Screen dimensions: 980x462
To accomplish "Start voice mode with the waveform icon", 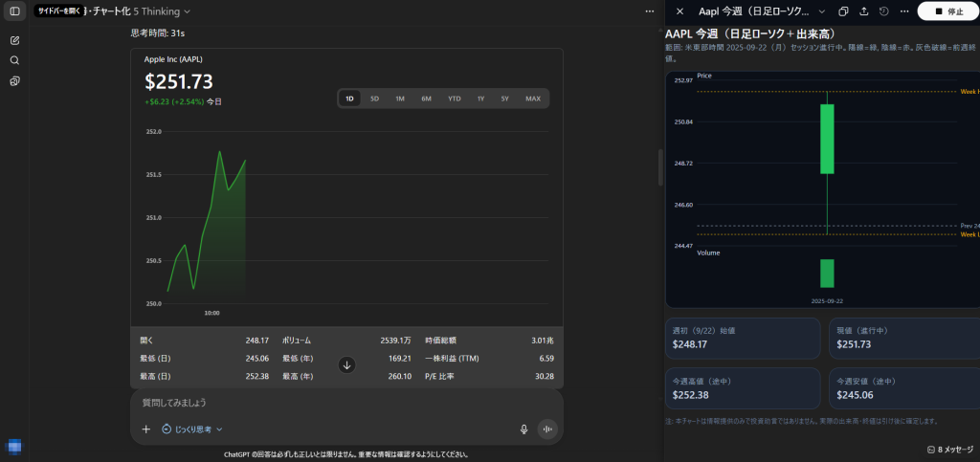I will point(547,429).
